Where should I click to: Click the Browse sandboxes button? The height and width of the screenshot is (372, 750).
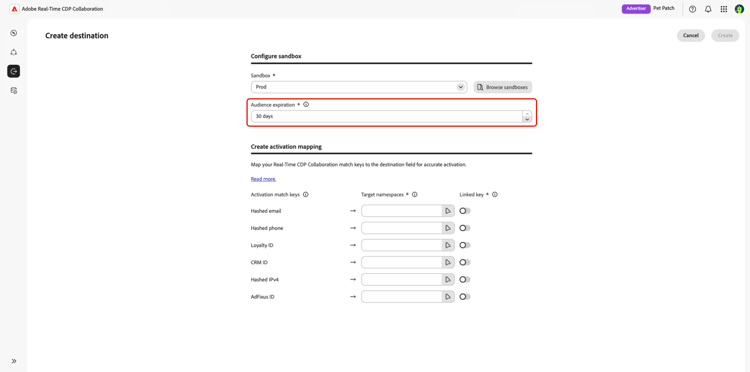pyautogui.click(x=503, y=87)
